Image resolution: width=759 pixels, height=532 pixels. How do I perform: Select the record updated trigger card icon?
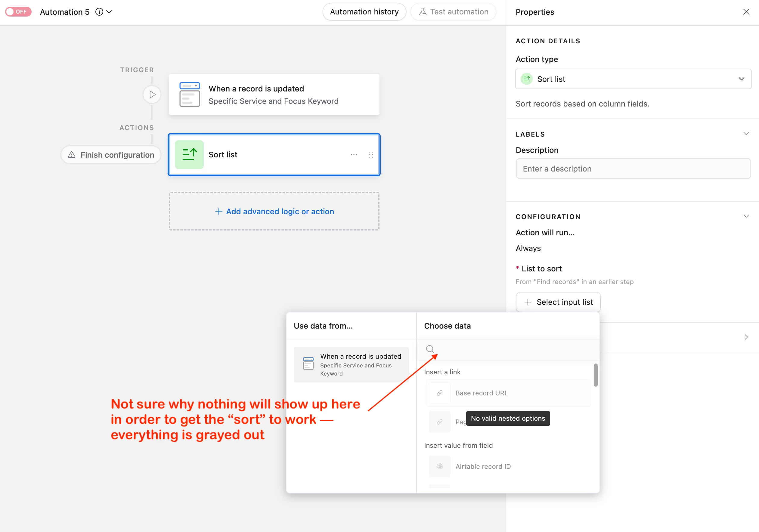coord(189,94)
